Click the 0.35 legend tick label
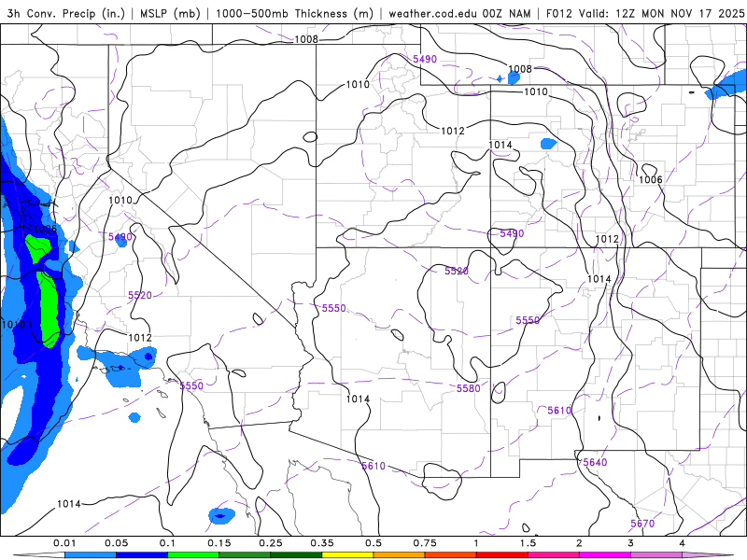747x560 pixels. pos(322,543)
